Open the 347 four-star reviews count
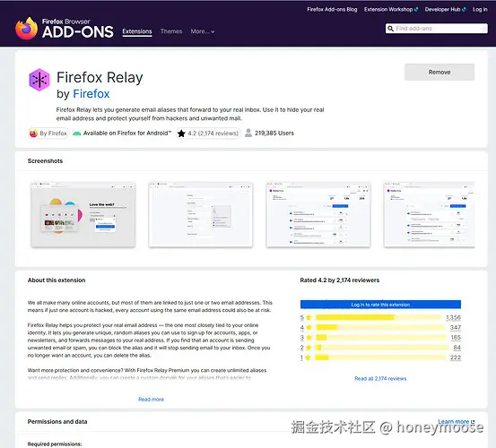 [456, 327]
